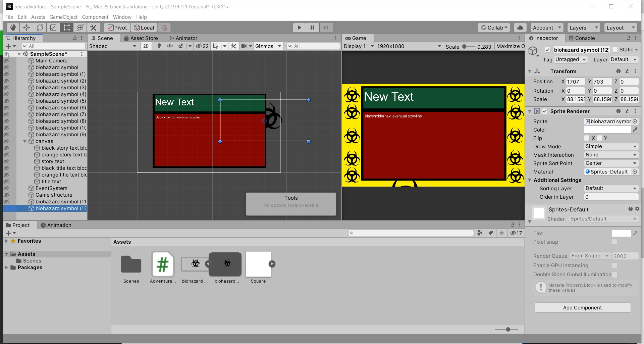The image size is (644, 344).
Task: Open the Sorting Layer dropdown
Action: (610, 188)
